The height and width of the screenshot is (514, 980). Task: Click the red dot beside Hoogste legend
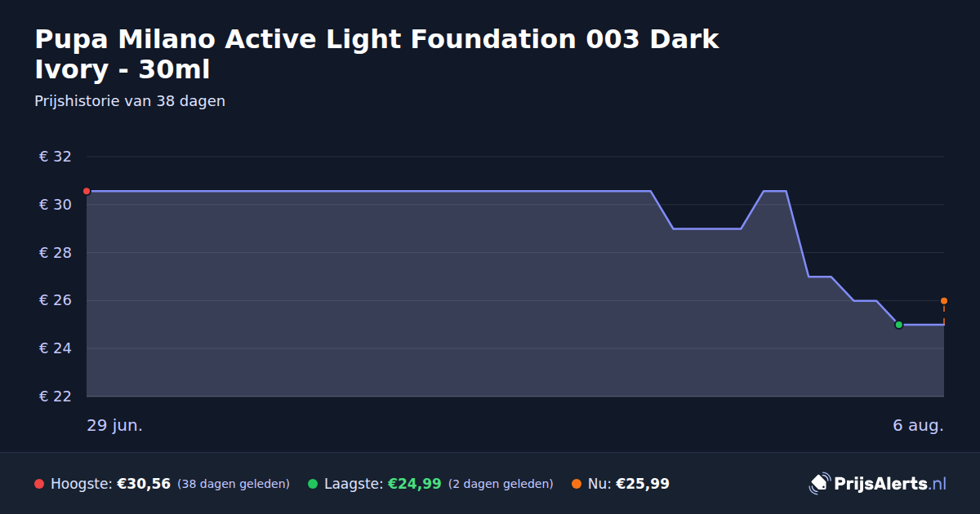click(39, 484)
